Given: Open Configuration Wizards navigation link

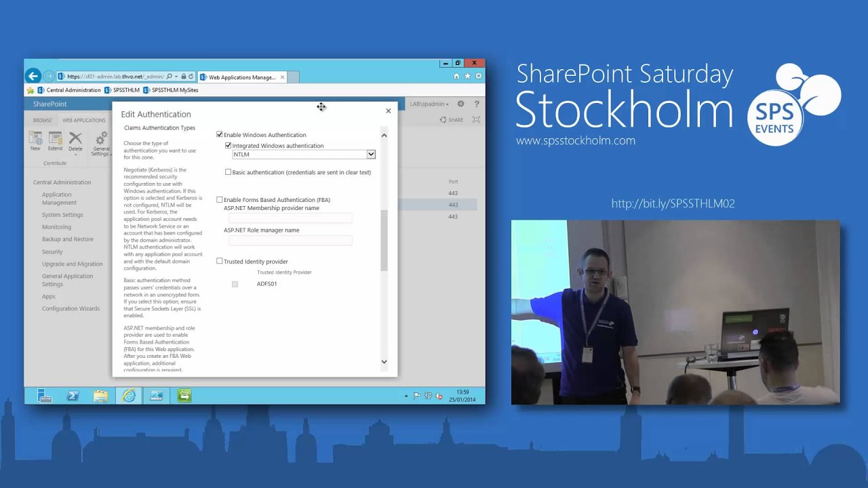Looking at the screenshot, I should coord(71,308).
